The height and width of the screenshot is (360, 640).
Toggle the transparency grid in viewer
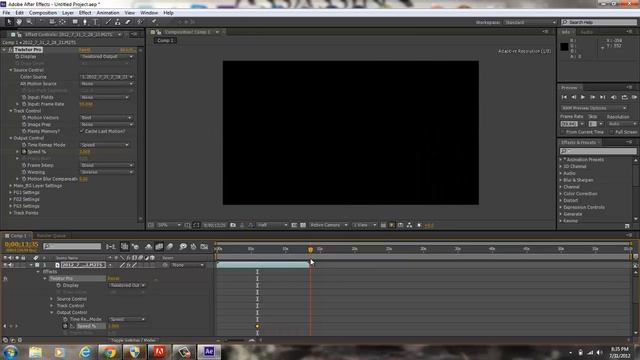pos(303,225)
